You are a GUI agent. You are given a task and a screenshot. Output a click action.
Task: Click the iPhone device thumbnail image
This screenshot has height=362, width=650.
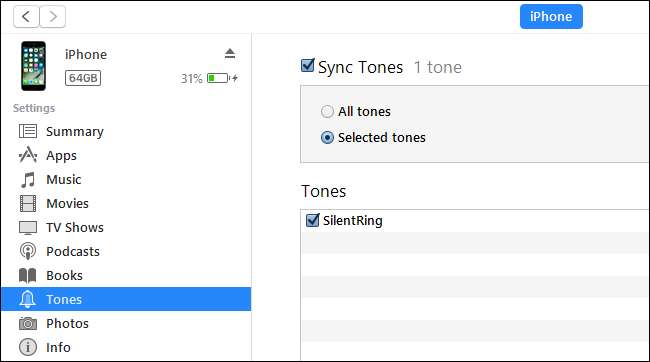pos(34,66)
